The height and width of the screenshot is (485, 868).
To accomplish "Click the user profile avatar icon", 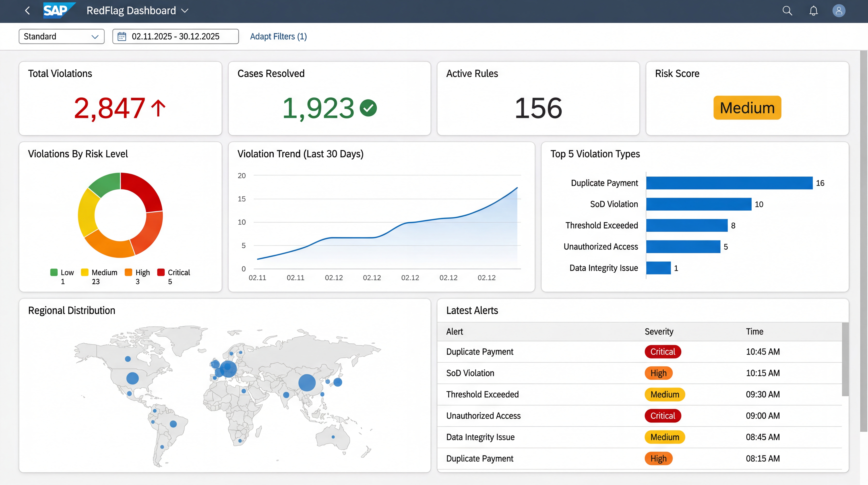I will [839, 10].
